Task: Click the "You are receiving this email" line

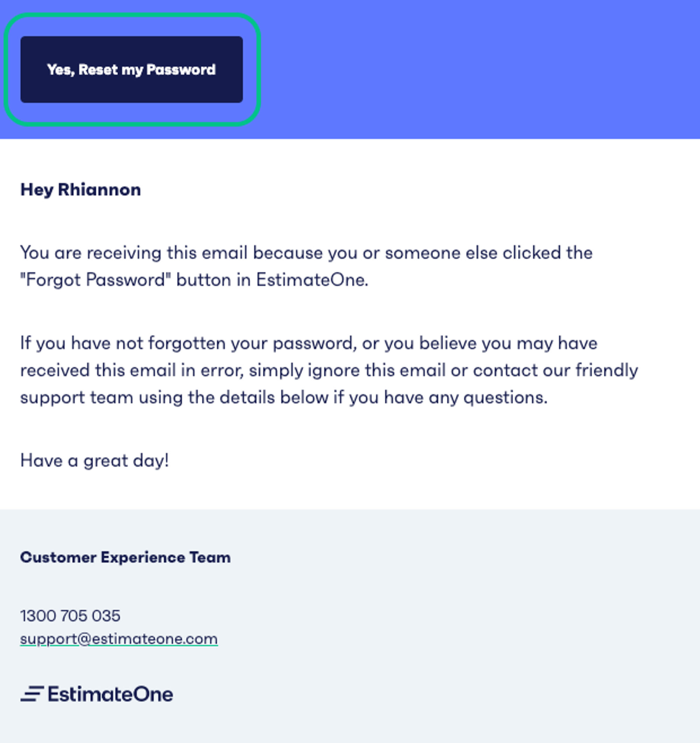Action: (x=306, y=253)
